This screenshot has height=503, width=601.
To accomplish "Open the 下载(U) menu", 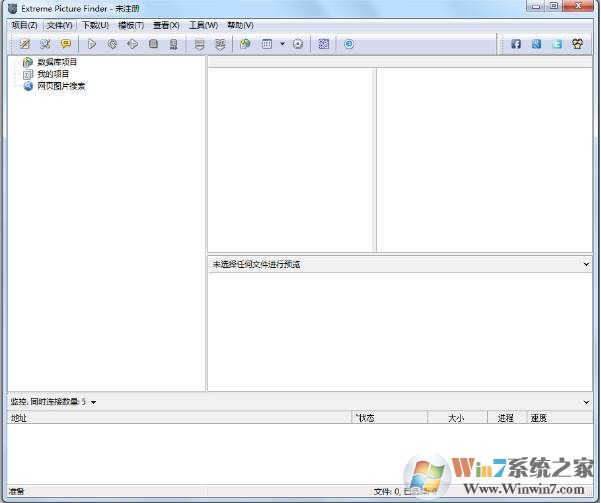I will point(95,25).
